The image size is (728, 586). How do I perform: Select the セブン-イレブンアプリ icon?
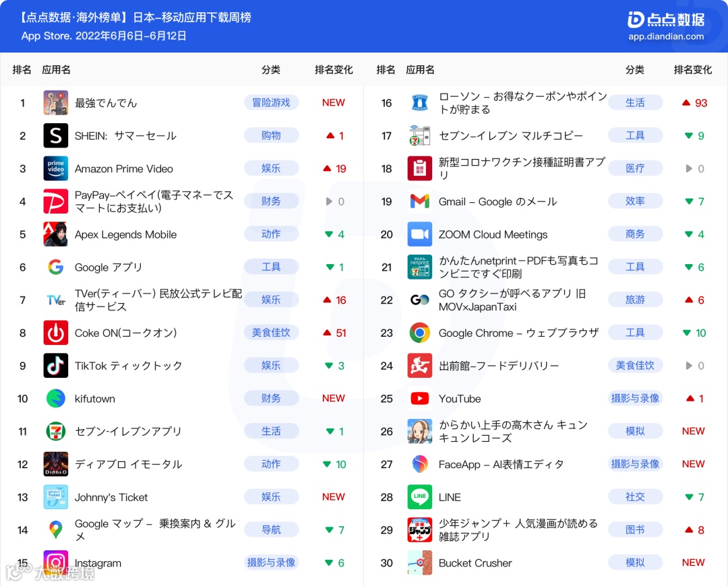56,432
